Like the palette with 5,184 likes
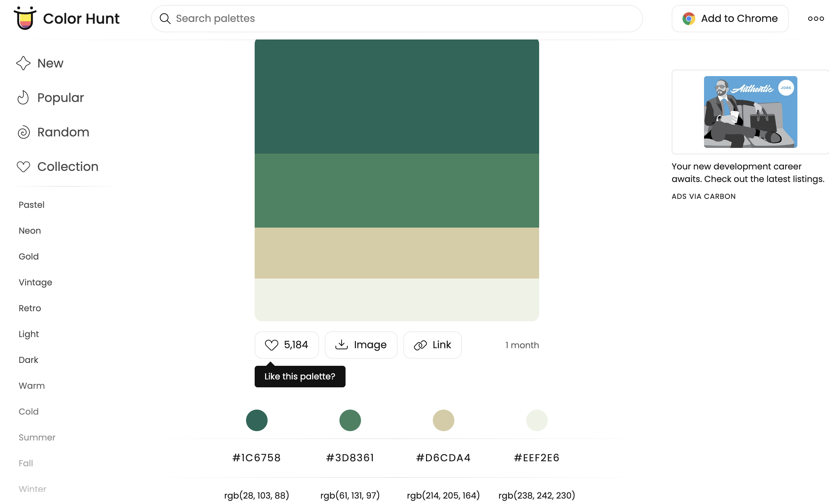829x504 pixels. pyautogui.click(x=287, y=345)
